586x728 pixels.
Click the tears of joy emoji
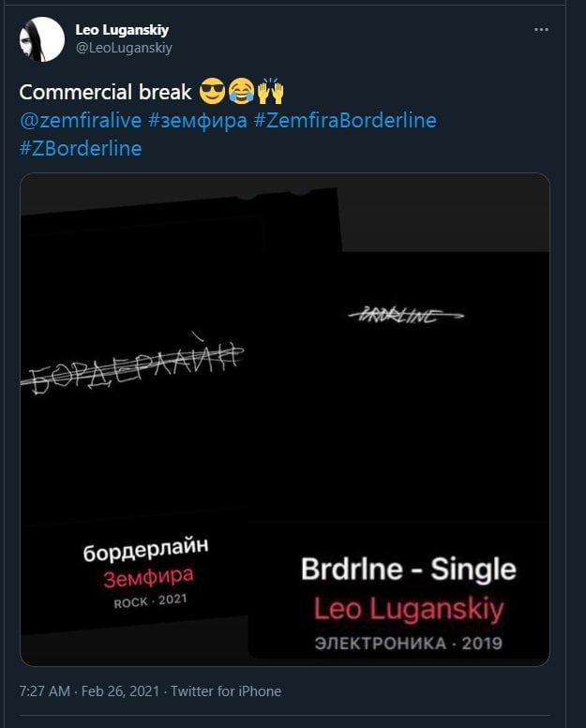[x=241, y=91]
